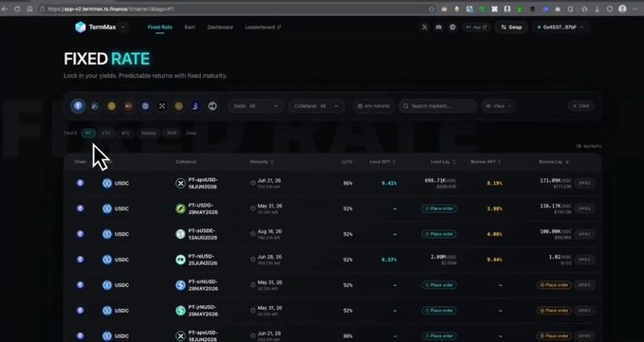Click the TermMax cube logo
Viewport: 644px width, 342px height.
81,27
